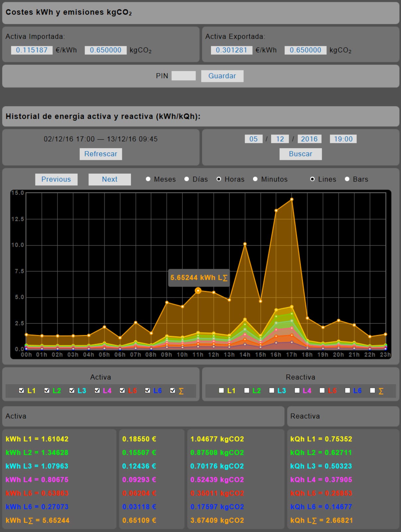Uncheck Activa L2 checkbox
Screen dimensions: 401x532
(x=47, y=391)
